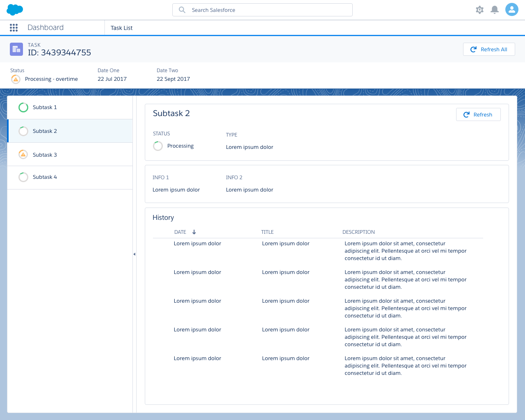Click Subtask 3 warning ring icon
The height and width of the screenshot is (420, 525).
pos(23,155)
